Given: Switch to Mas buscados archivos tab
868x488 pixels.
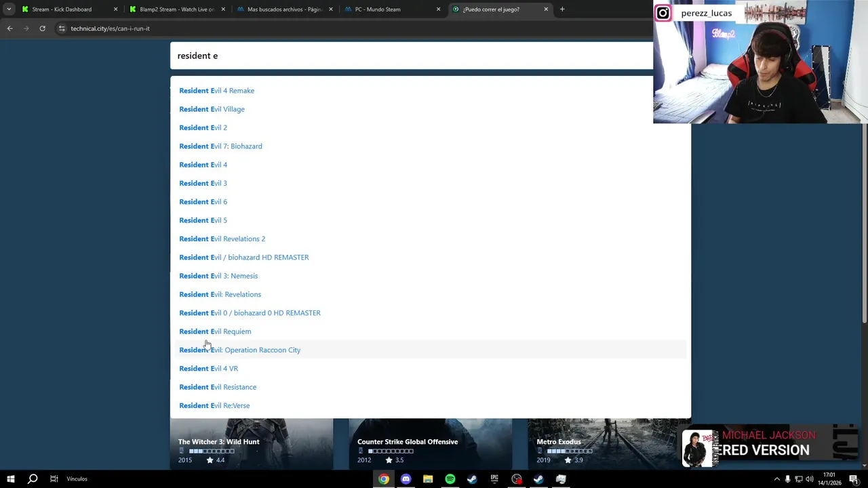Looking at the screenshot, I should click(x=284, y=9).
